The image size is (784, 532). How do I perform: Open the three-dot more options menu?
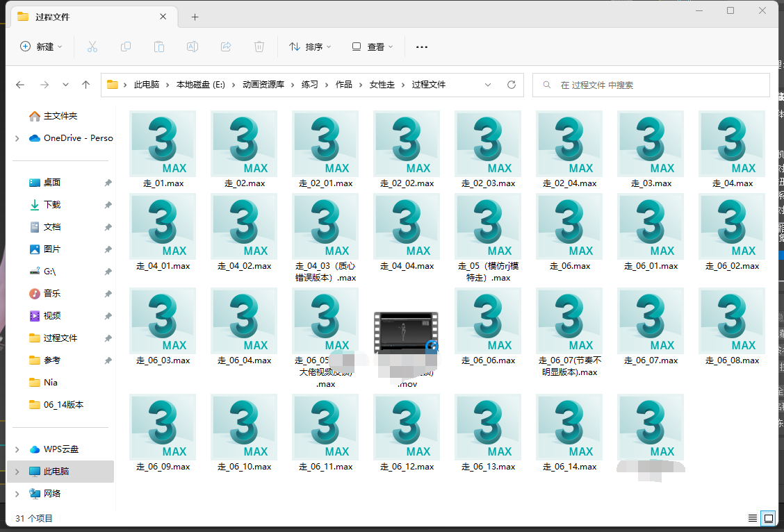point(421,47)
